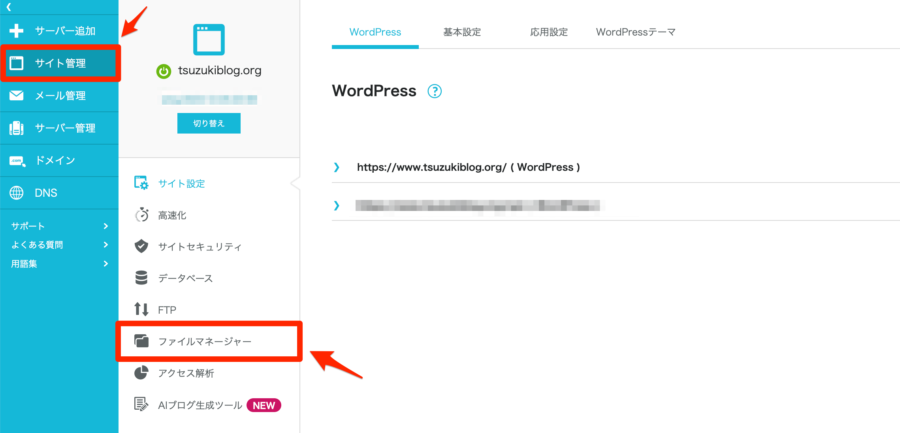
Task: Switch to the WordPressテーマ tab
Action: point(635,32)
